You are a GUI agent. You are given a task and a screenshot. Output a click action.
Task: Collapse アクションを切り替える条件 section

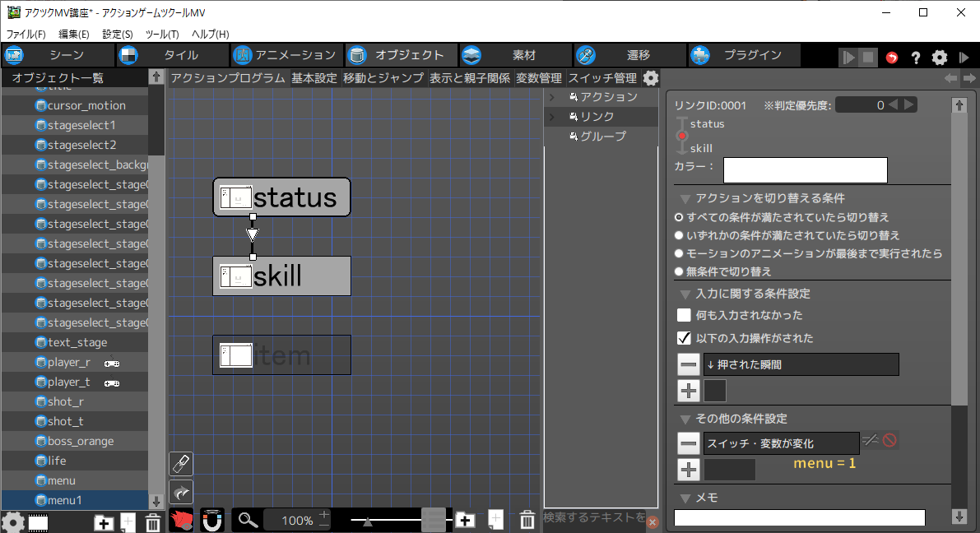point(685,198)
